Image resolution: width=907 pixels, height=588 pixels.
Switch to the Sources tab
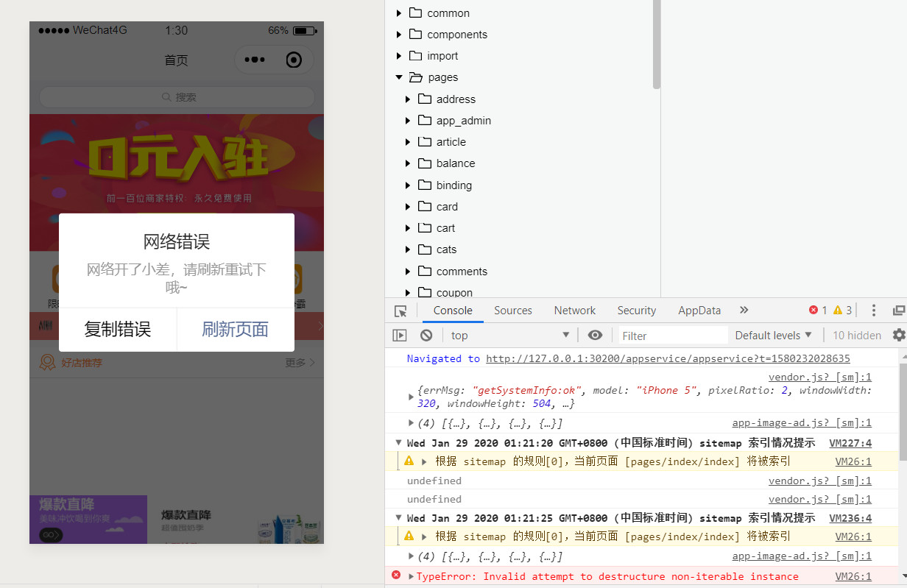pyautogui.click(x=513, y=311)
